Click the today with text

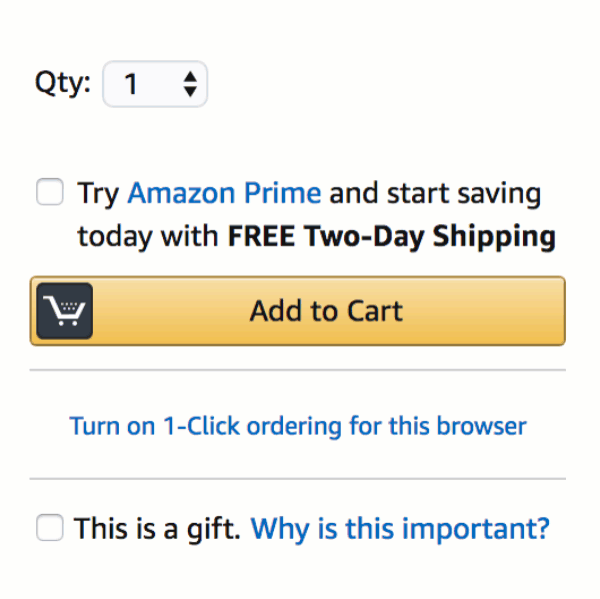[148, 237]
